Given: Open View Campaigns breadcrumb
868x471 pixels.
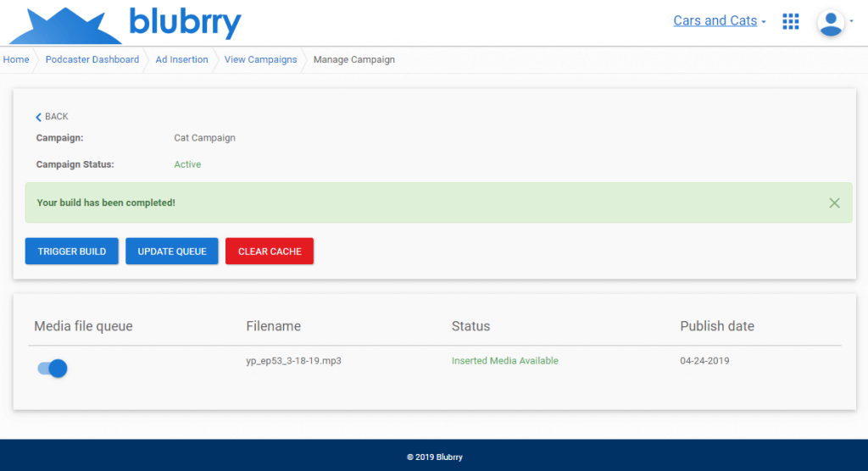Looking at the screenshot, I should [x=260, y=60].
